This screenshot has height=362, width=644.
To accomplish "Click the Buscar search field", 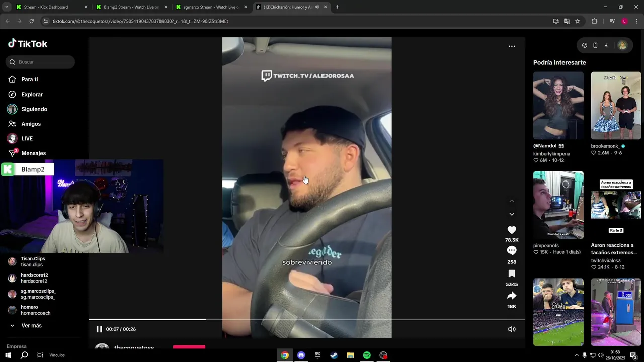I will coord(40,62).
